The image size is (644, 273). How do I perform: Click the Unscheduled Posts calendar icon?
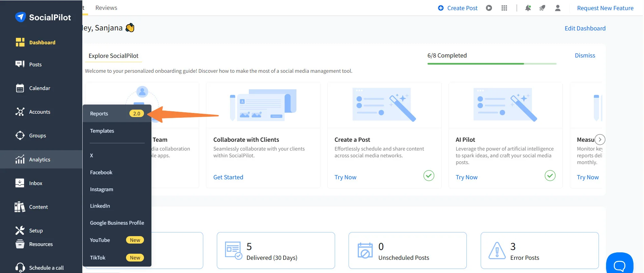click(365, 251)
